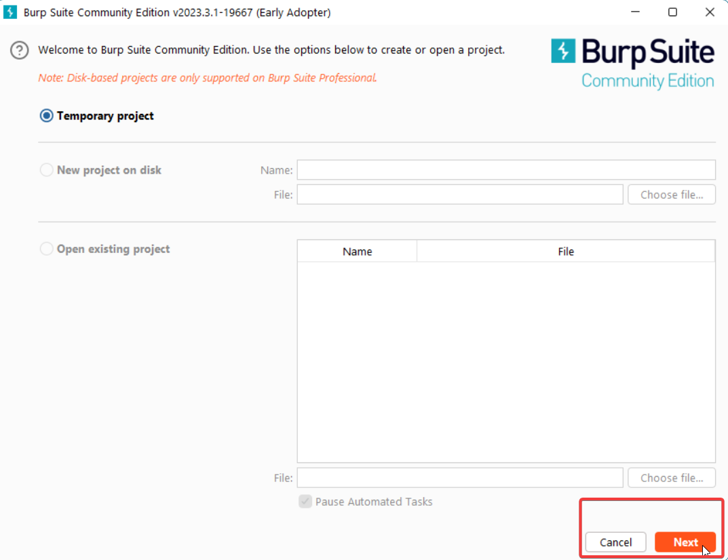Proceed with the orange Next button
The image size is (728, 560).
(685, 542)
